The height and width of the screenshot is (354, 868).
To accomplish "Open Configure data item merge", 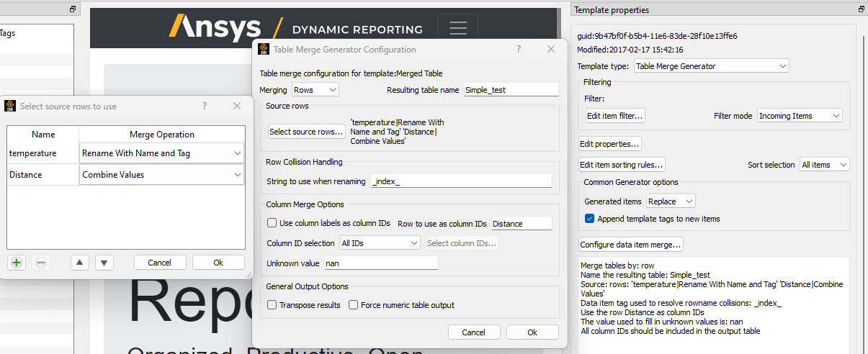I will [x=631, y=245].
